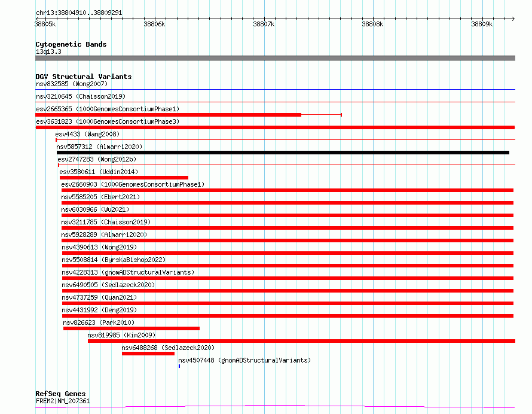Click the RefSeq Genes track title
The image size is (532, 414).
click(60, 394)
